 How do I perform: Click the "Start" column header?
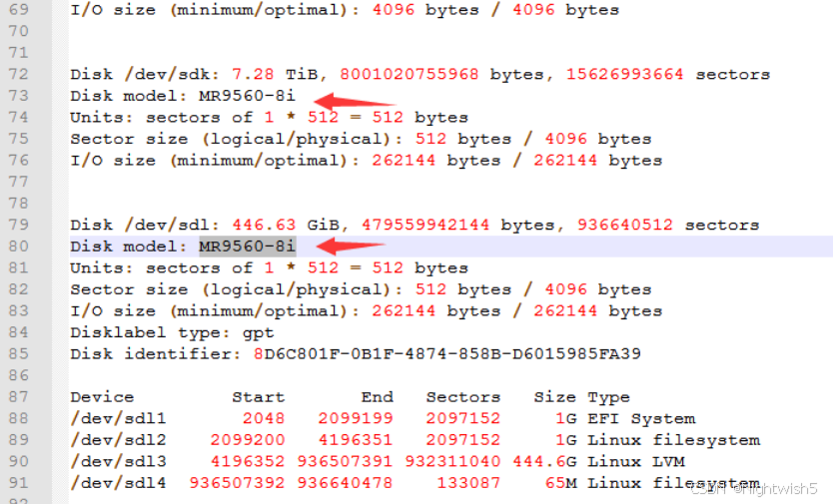(x=258, y=397)
